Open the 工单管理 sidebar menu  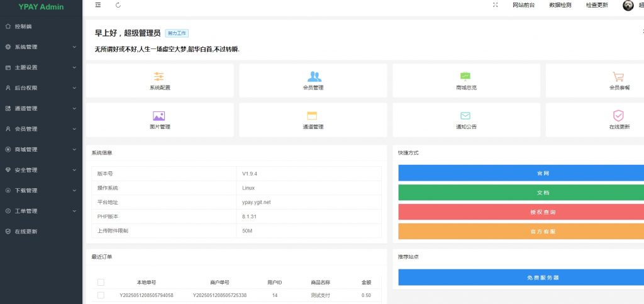coord(41,211)
